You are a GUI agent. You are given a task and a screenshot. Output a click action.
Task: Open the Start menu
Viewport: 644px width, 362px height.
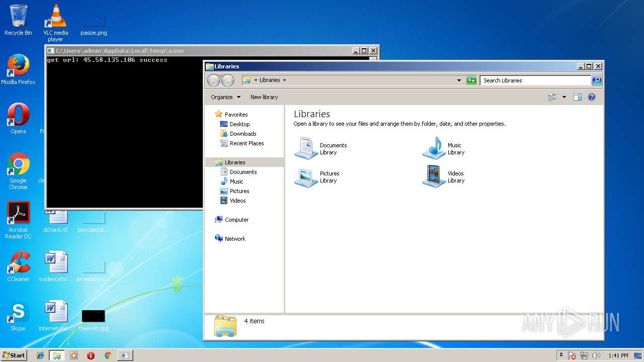[14, 355]
